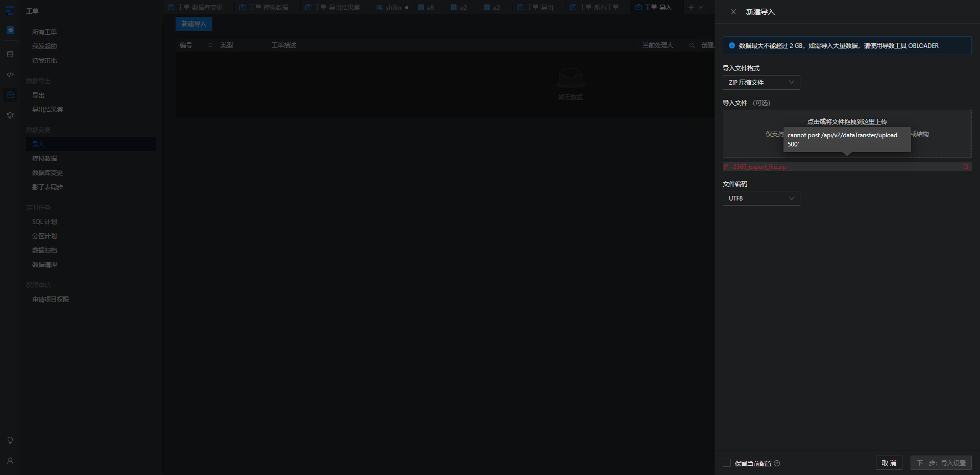Open the shilin SQL window tab
980x475 pixels.
coord(392,7)
